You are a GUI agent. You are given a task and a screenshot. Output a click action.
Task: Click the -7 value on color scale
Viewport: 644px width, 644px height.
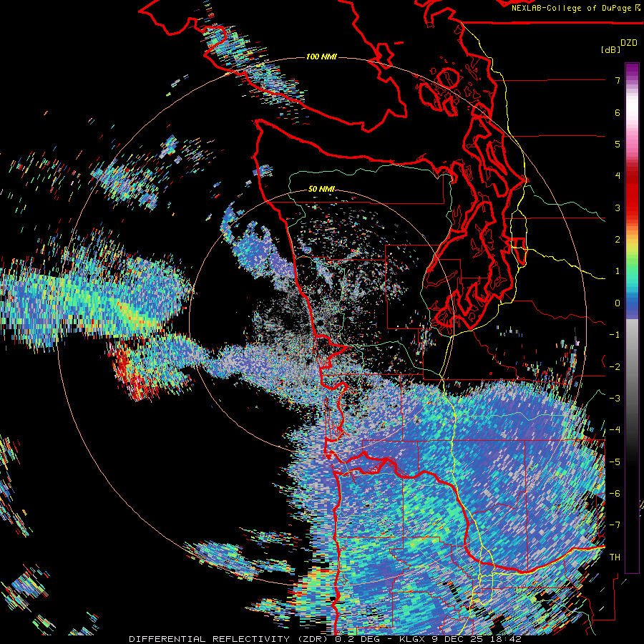(x=615, y=525)
